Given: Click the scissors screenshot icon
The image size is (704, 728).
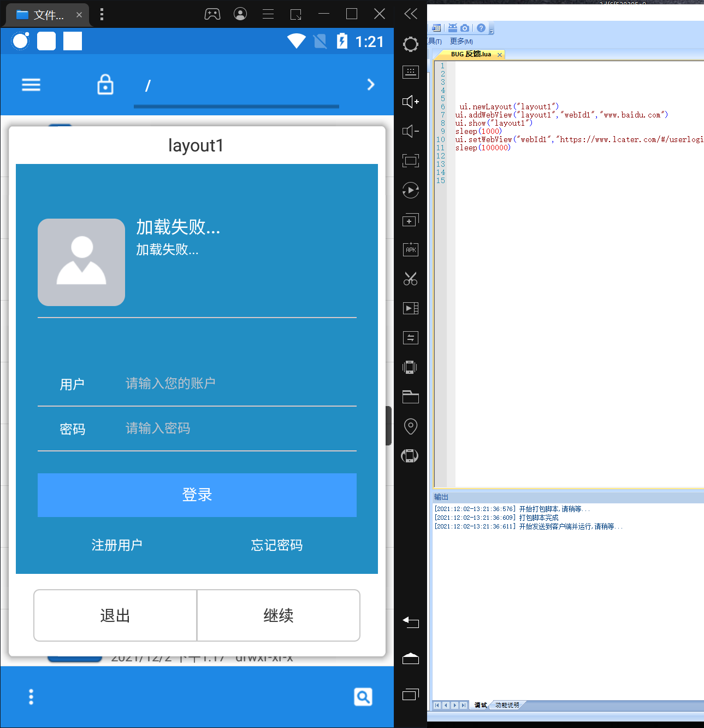Looking at the screenshot, I should [411, 279].
